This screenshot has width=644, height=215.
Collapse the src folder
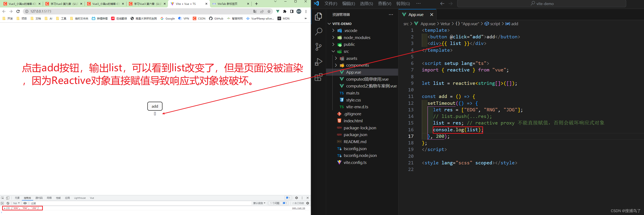click(x=333, y=51)
